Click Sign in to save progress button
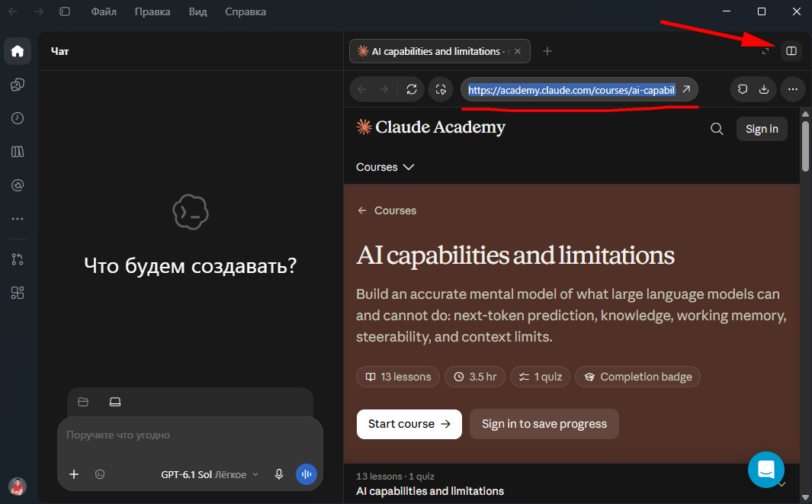The height and width of the screenshot is (504, 812). pyautogui.click(x=544, y=424)
